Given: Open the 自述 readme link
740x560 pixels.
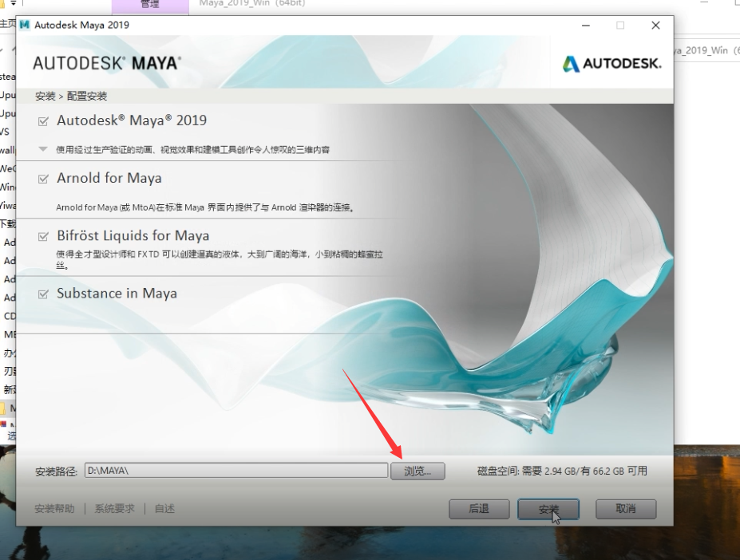Looking at the screenshot, I should (x=164, y=509).
